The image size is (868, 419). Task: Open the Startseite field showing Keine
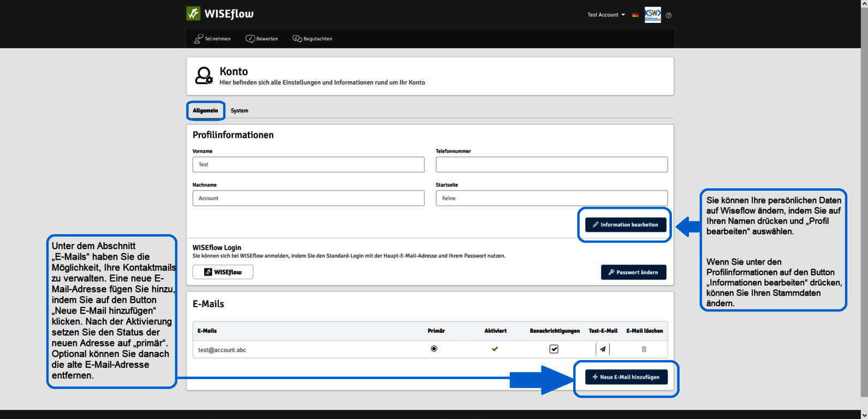[551, 198]
